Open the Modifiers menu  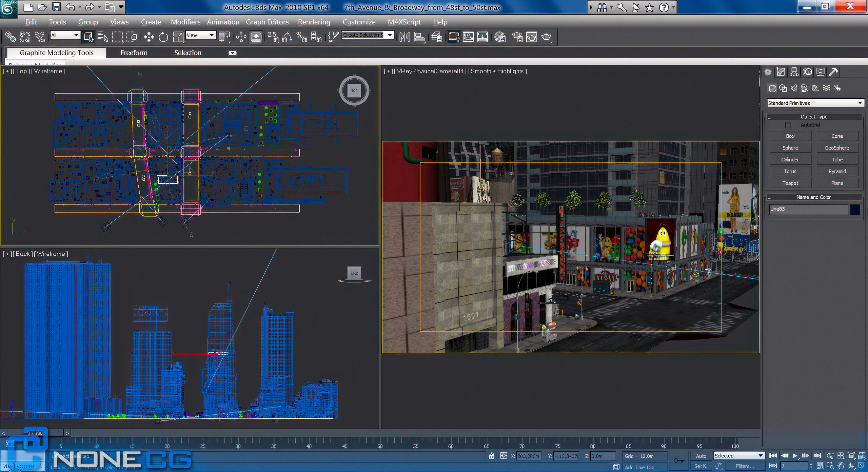pyautogui.click(x=185, y=22)
